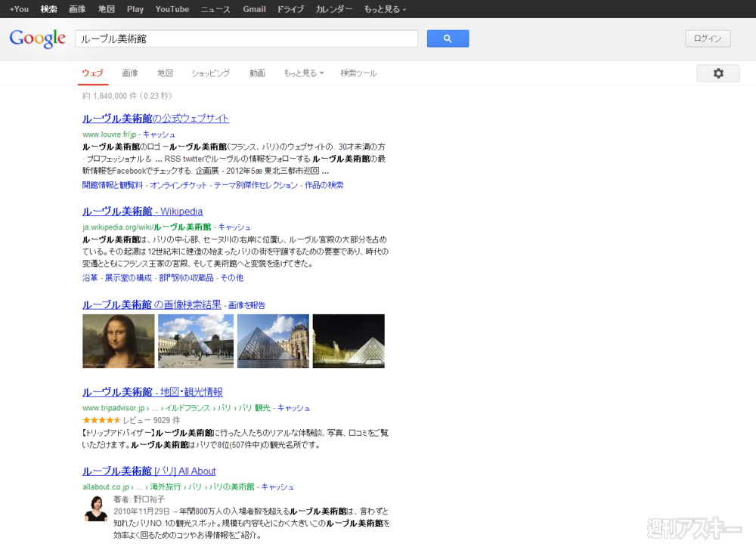Click the 著者: 野口裕子 text
Viewport: 756px width, 553px height.
point(139,499)
